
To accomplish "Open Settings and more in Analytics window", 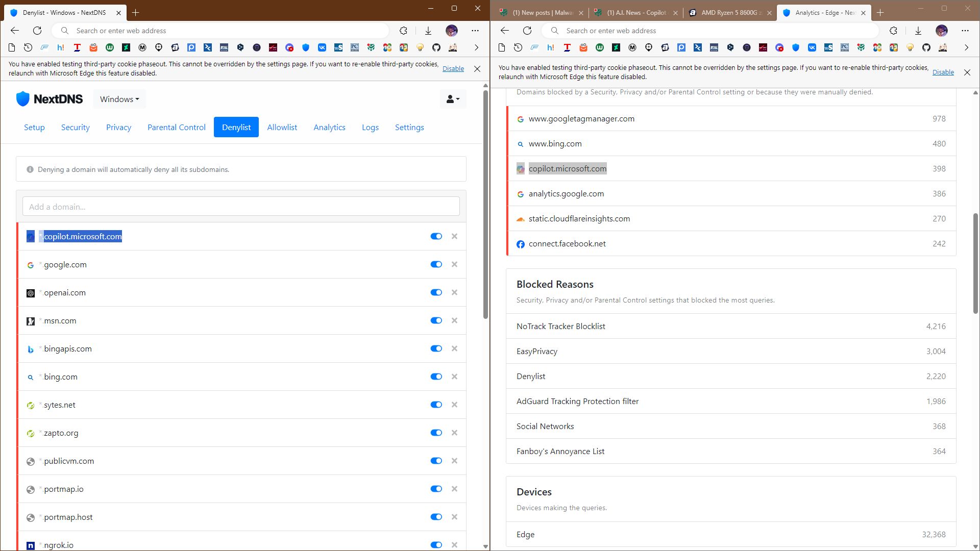I will (965, 31).
